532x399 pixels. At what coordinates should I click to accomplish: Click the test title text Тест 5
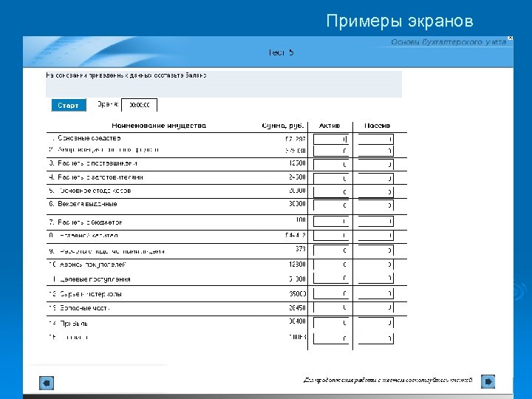point(281,52)
